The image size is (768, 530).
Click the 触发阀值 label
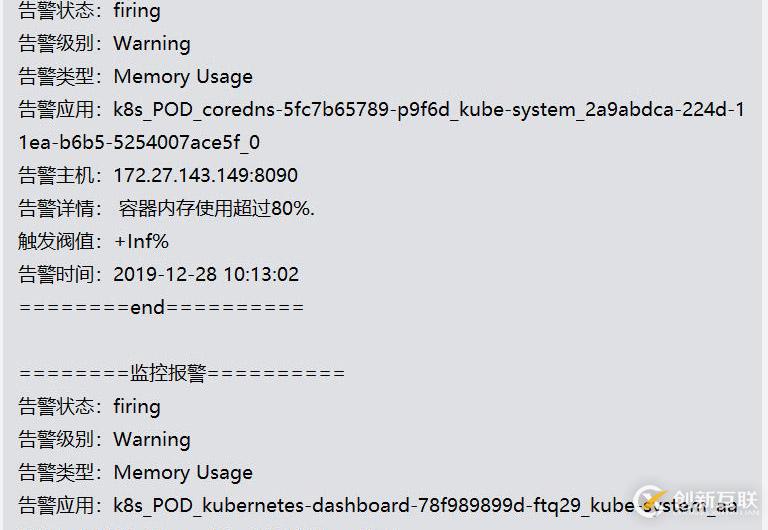(x=59, y=241)
